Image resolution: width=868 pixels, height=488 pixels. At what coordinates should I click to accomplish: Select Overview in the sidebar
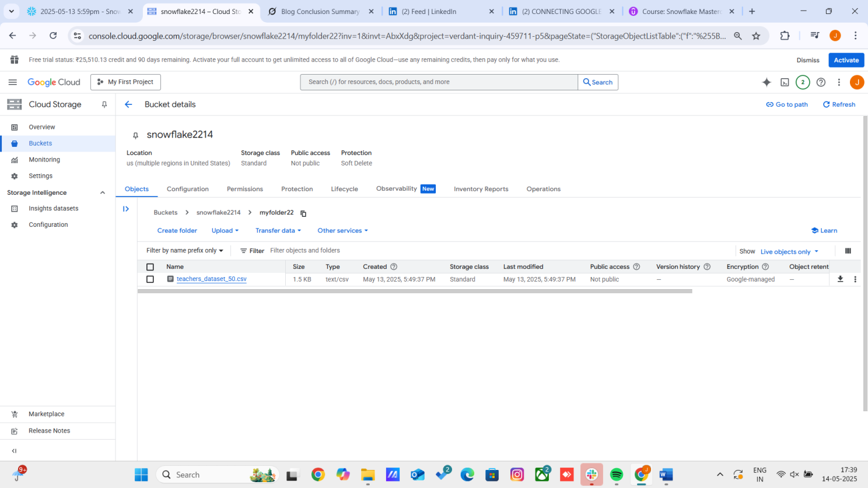58,127
